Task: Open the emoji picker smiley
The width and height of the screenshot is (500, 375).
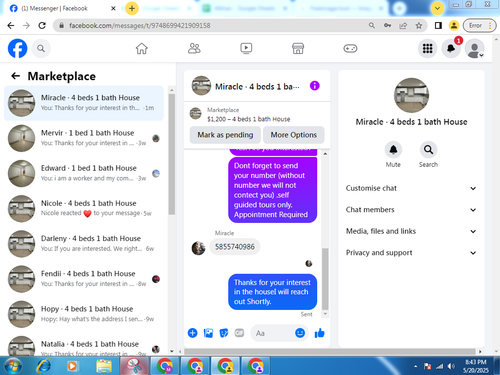Action: point(300,333)
